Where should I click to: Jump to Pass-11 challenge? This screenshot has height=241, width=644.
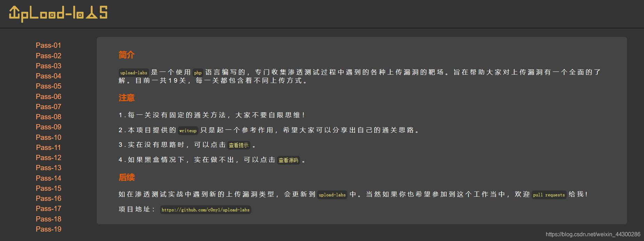(48, 148)
